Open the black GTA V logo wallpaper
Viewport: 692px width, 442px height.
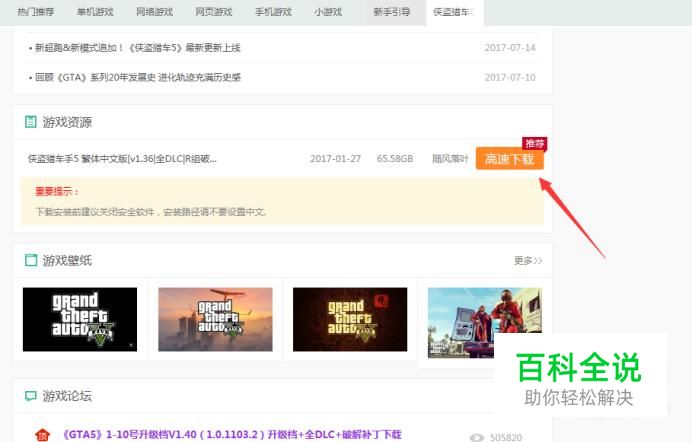80,319
